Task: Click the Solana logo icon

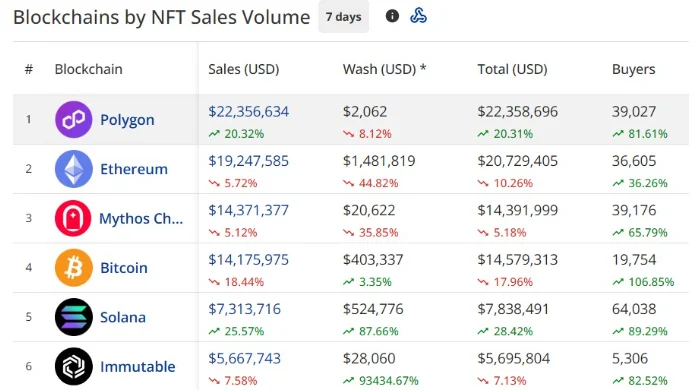Action: 73,317
